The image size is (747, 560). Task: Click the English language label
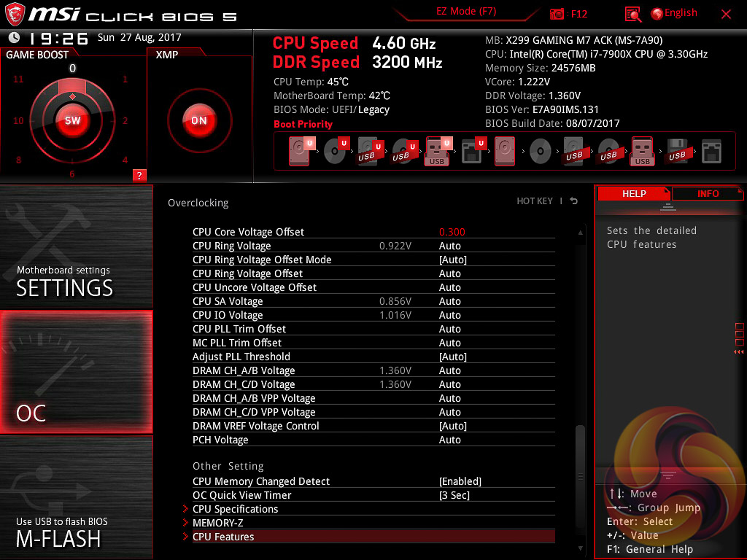tap(681, 13)
